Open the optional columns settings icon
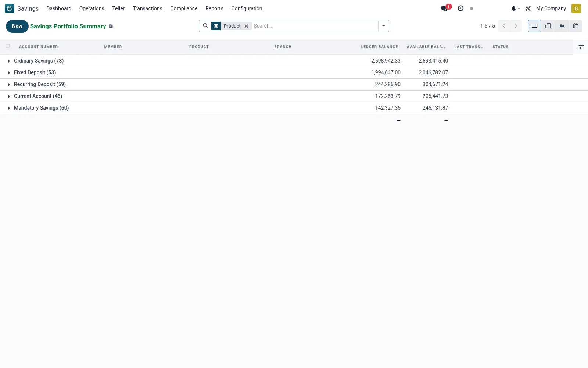588x368 pixels. pyautogui.click(x=581, y=47)
